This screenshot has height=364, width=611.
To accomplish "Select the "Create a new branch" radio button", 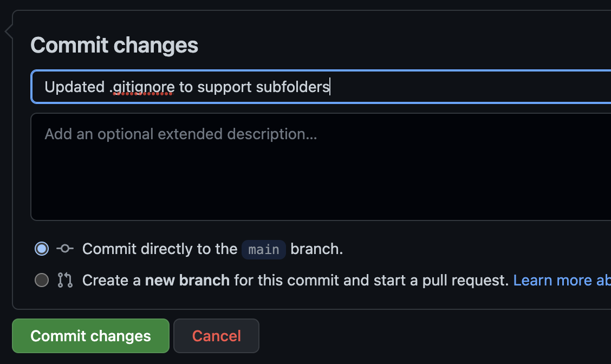I will click(42, 280).
